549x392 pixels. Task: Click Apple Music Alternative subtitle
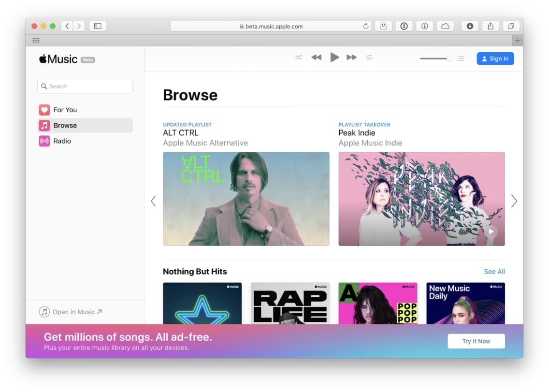pos(205,143)
